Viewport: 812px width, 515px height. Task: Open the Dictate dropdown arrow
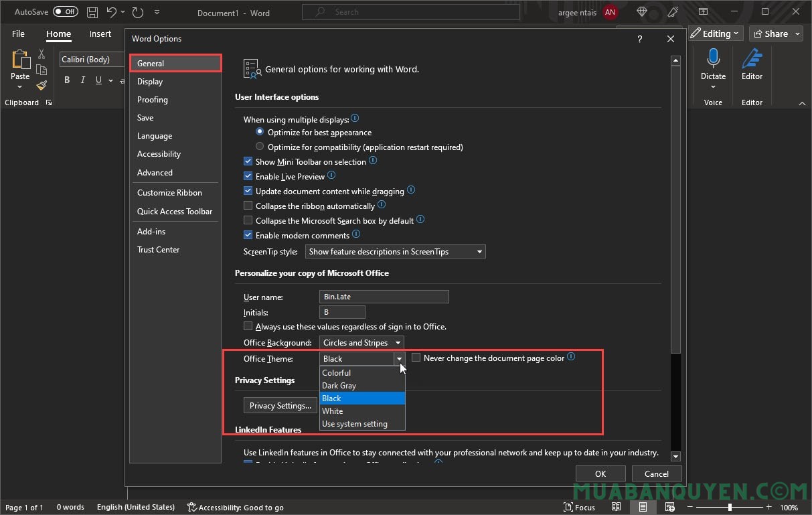[713, 87]
